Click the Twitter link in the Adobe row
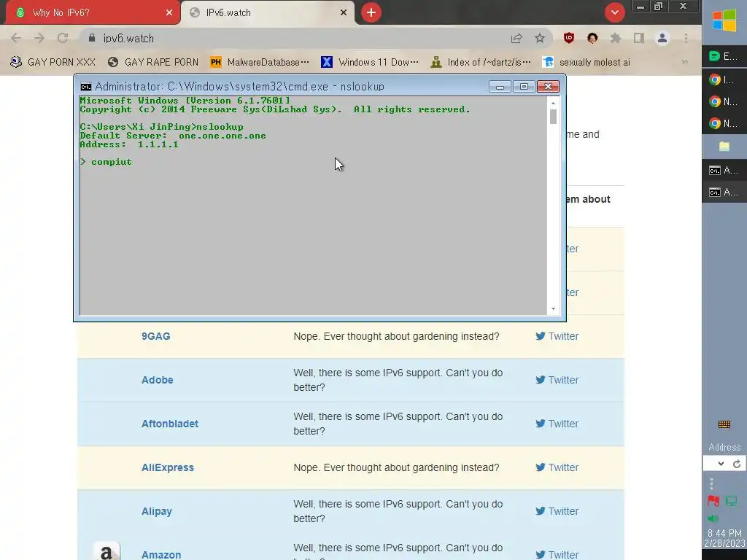The height and width of the screenshot is (560, 747). [557, 380]
